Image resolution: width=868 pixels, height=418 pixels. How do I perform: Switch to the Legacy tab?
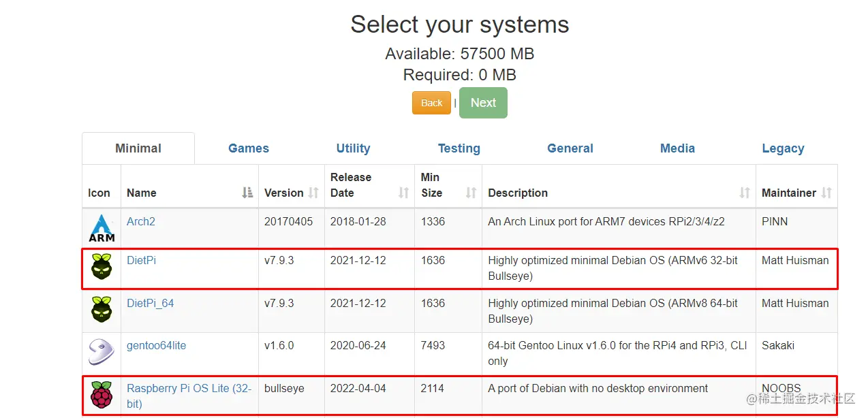783,148
